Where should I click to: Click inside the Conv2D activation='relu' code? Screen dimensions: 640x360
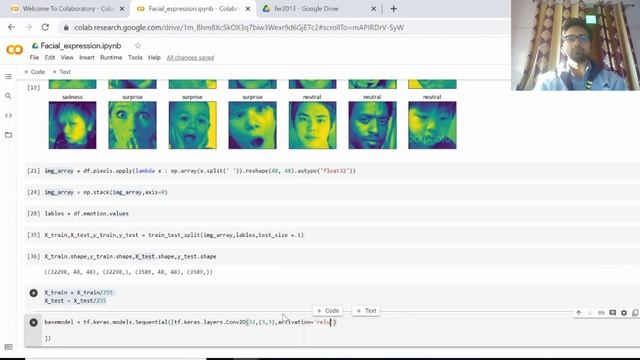307,322
